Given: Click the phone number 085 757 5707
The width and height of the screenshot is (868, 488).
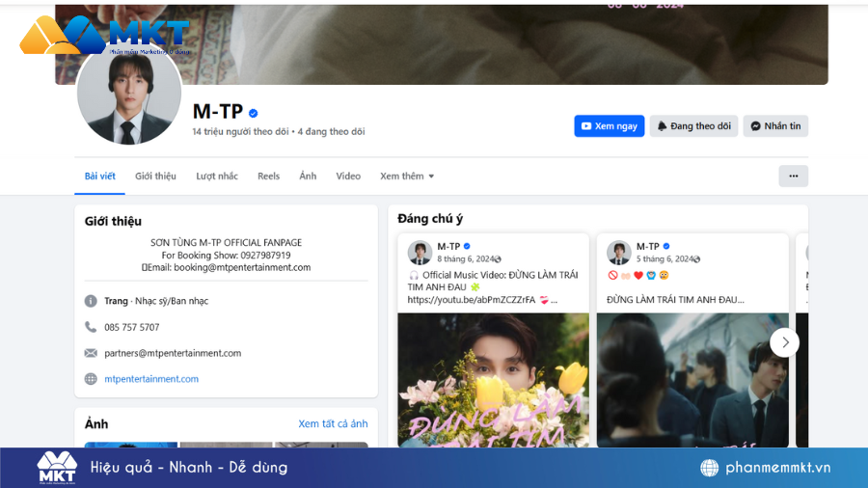Looking at the screenshot, I should 132,327.
